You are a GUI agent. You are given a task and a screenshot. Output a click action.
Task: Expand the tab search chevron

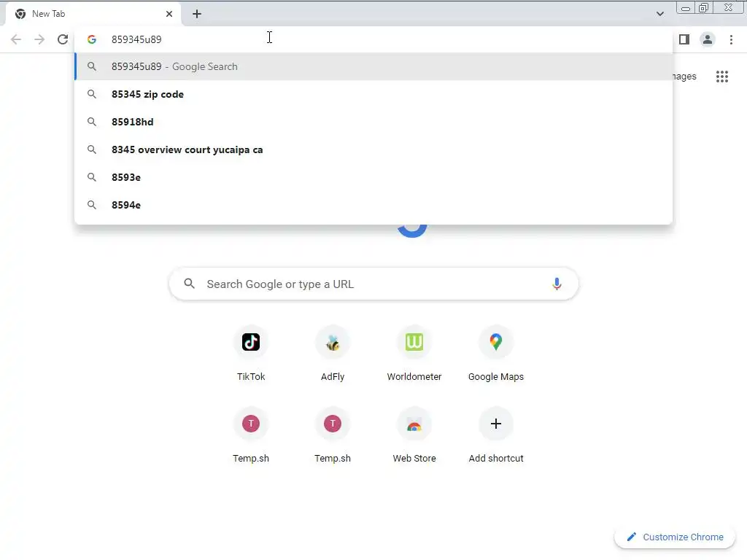point(659,14)
